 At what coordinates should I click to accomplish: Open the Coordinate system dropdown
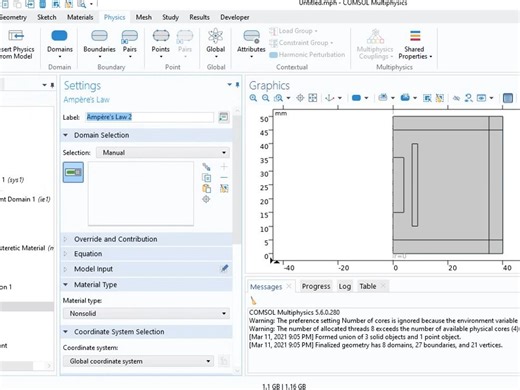(x=138, y=361)
